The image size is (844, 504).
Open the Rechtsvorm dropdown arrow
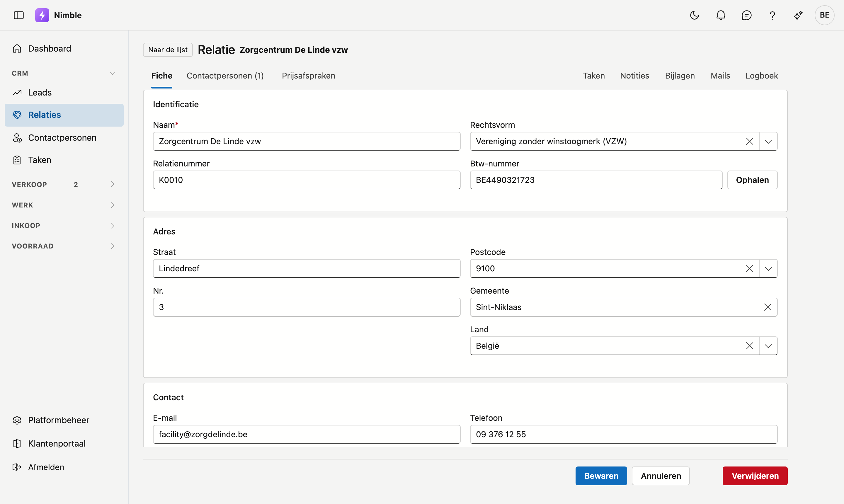coord(768,141)
